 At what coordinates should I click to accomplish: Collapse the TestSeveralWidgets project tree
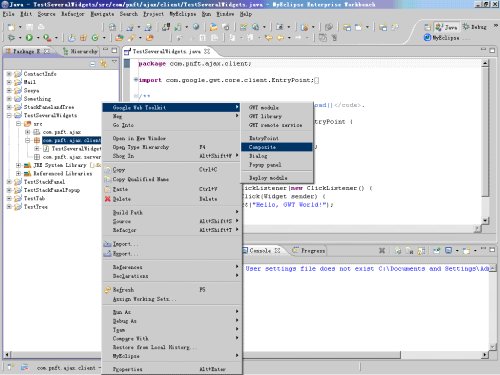(9, 115)
